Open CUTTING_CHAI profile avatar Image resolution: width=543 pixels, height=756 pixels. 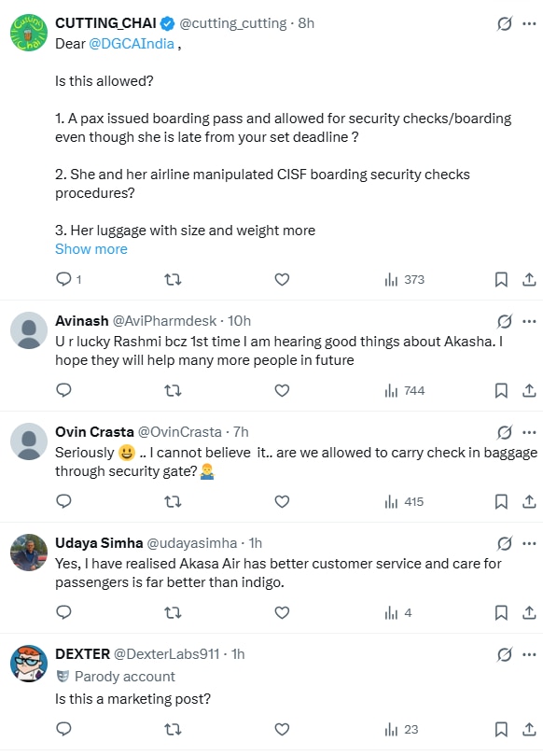(x=29, y=33)
